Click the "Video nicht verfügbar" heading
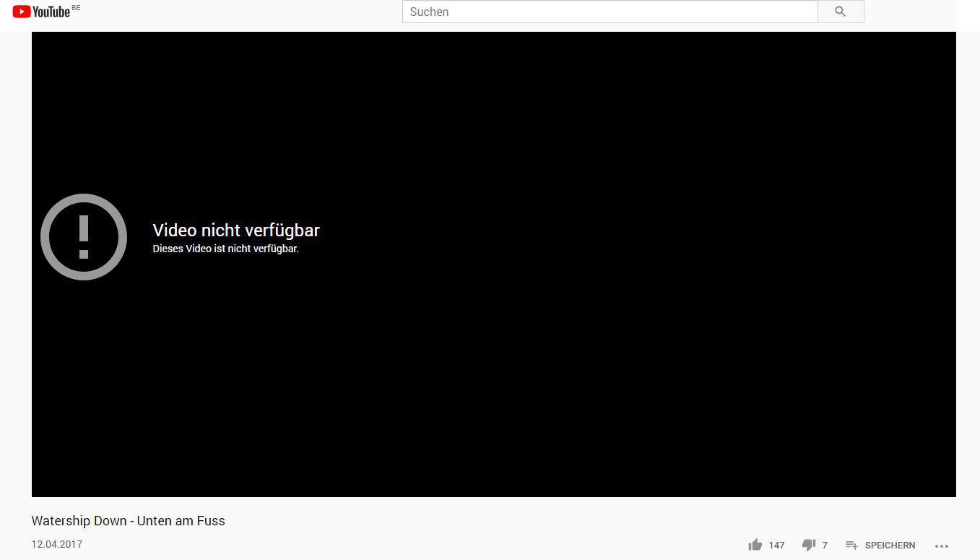The image size is (980, 560). tap(236, 231)
